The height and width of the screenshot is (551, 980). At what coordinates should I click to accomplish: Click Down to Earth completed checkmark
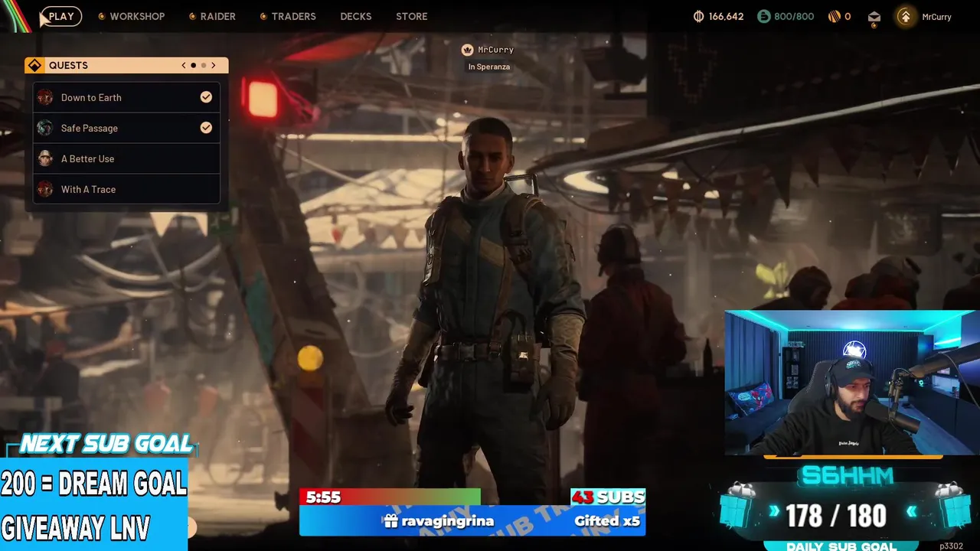206,97
